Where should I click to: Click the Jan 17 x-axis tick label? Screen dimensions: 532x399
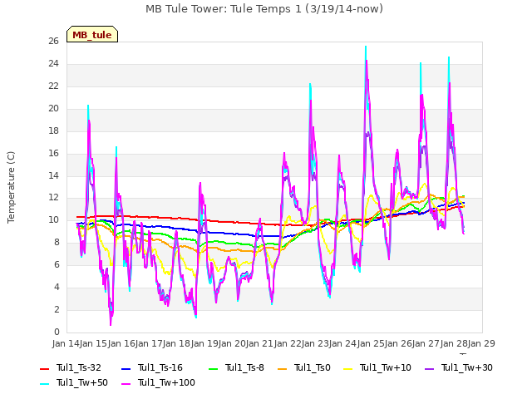149,343
